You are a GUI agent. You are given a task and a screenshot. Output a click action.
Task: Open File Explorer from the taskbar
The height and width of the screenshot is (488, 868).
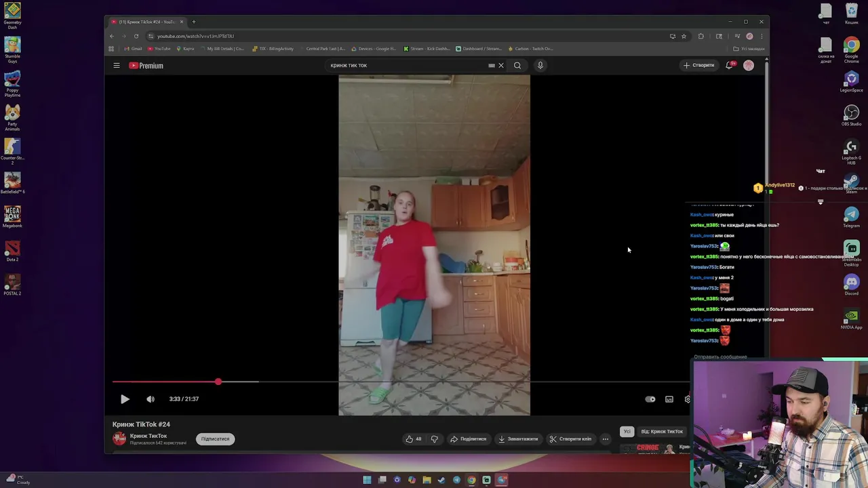tap(427, 480)
